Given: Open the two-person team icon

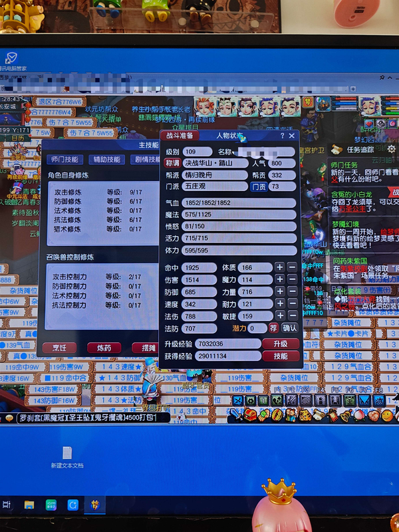Looking at the screenshot, I should click(291, 414).
